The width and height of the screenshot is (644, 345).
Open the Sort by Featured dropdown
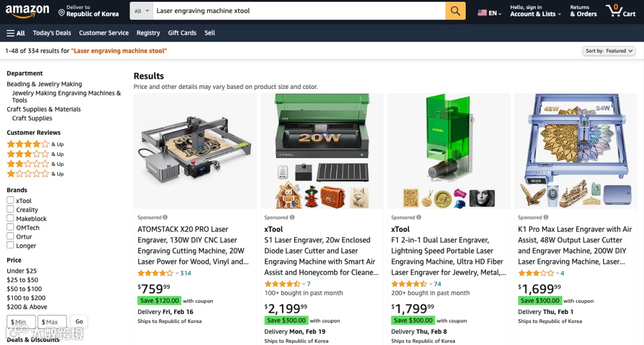609,51
